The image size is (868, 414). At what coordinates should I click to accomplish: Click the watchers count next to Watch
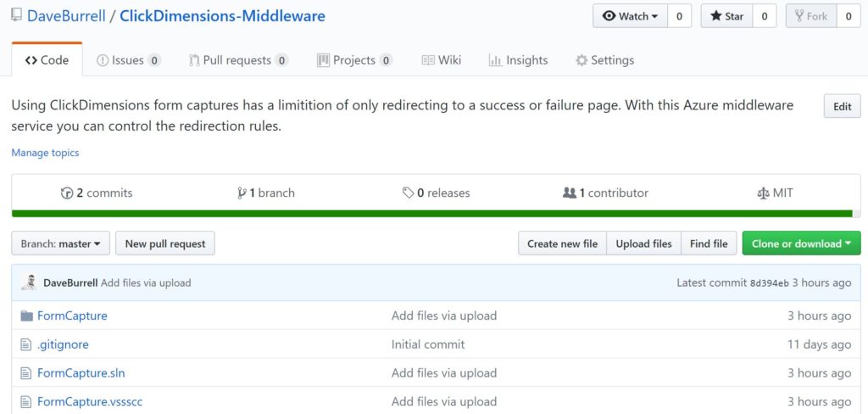[x=679, y=16]
